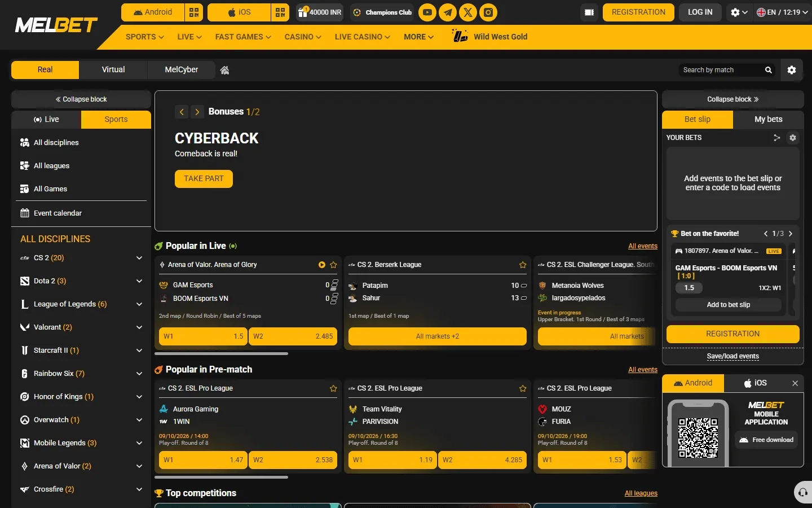The height and width of the screenshot is (508, 812).
Task: Open All events link for Popular in Live
Action: [643, 246]
